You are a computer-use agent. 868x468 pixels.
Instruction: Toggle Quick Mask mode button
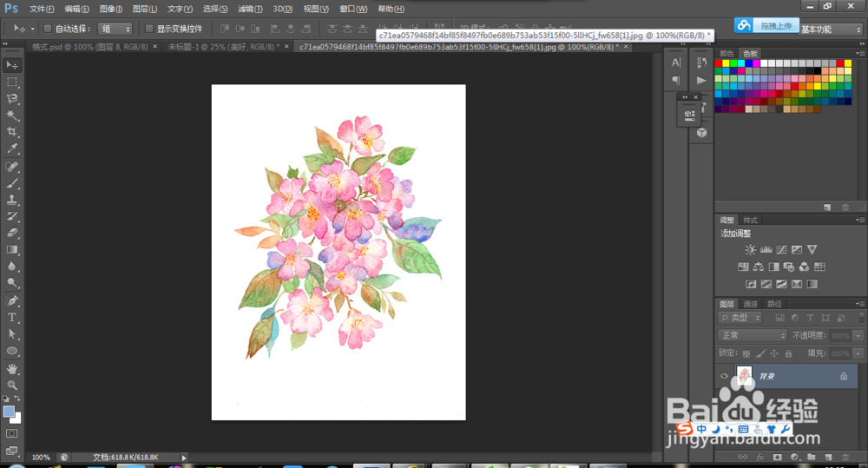(x=11, y=433)
